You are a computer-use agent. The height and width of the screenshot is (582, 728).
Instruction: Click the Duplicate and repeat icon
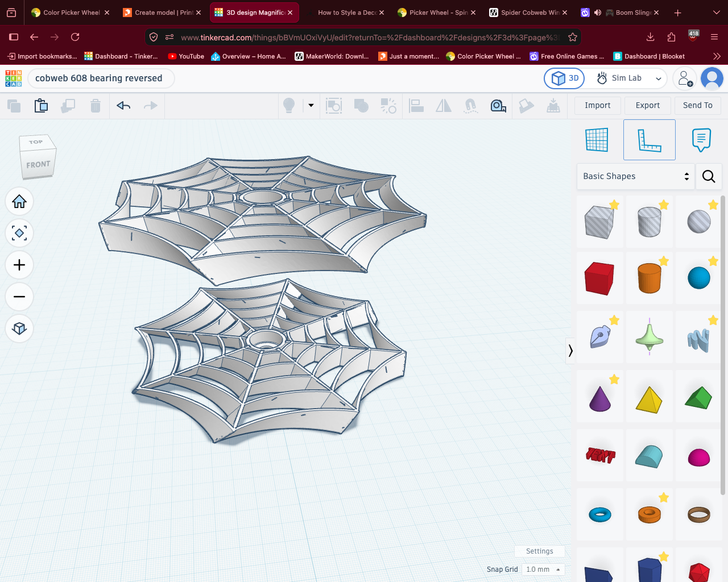[68, 106]
